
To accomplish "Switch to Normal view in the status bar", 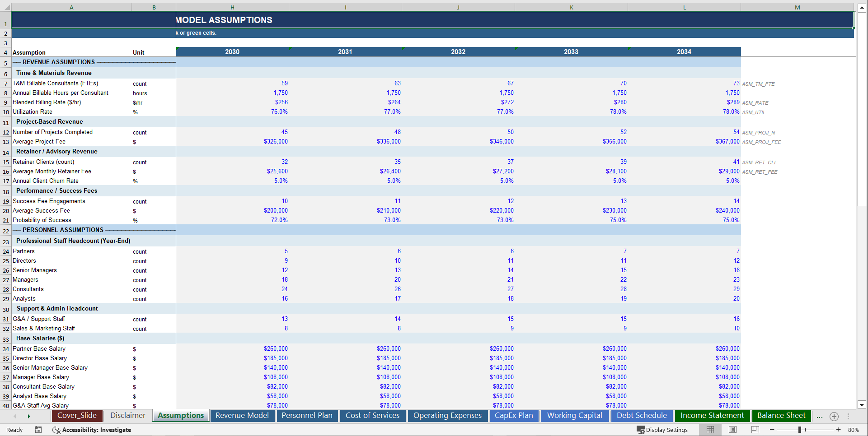I will tap(710, 430).
